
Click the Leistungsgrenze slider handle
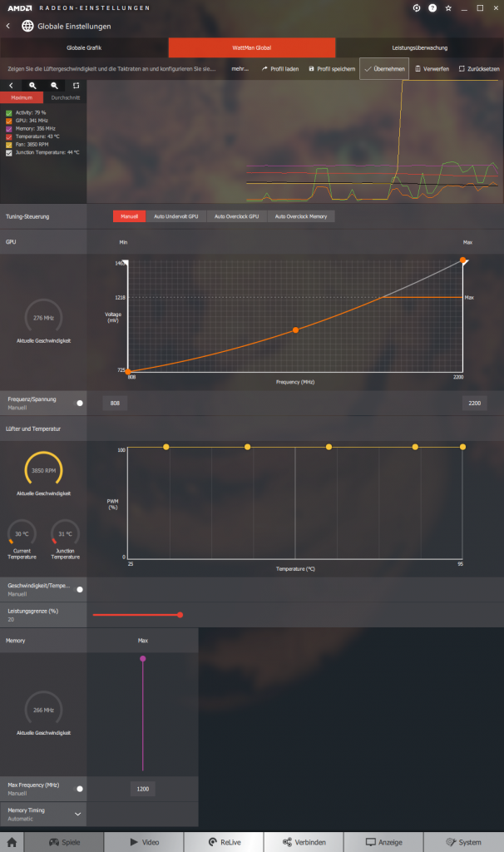coord(180,615)
